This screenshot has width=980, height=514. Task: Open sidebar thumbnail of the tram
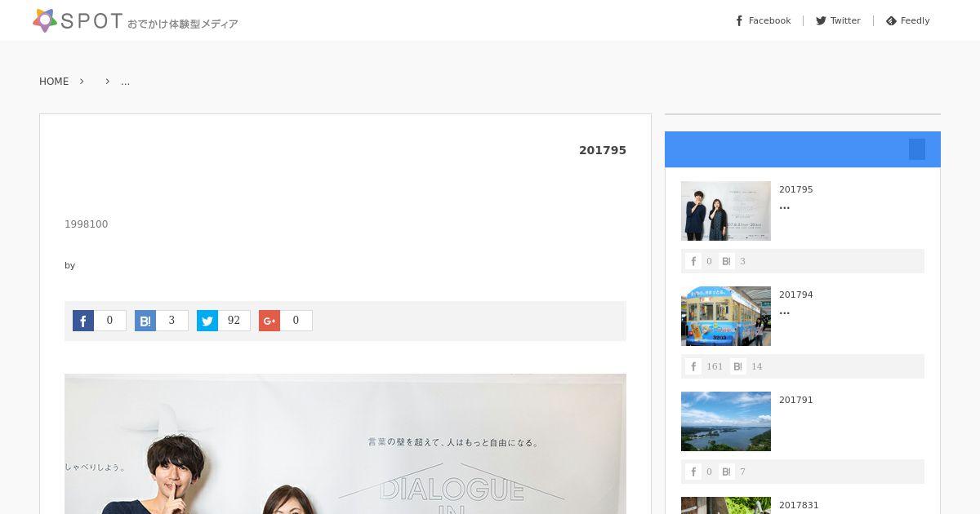click(726, 316)
